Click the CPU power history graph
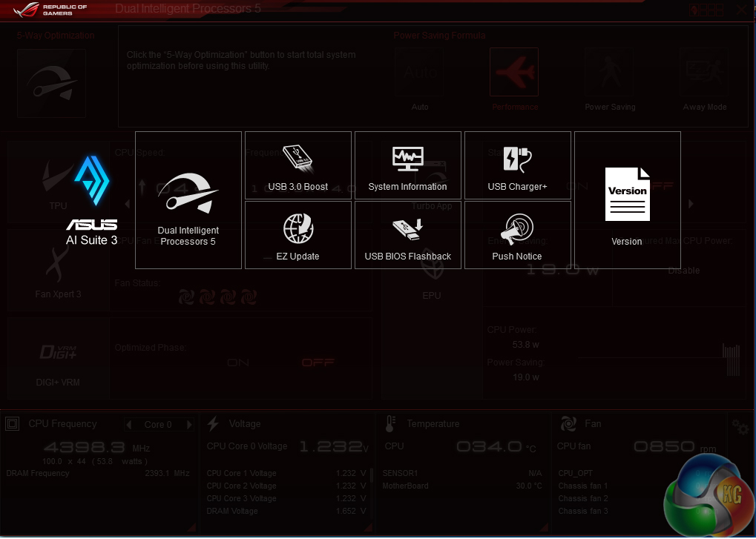The height and width of the screenshot is (539, 756). pos(659,360)
